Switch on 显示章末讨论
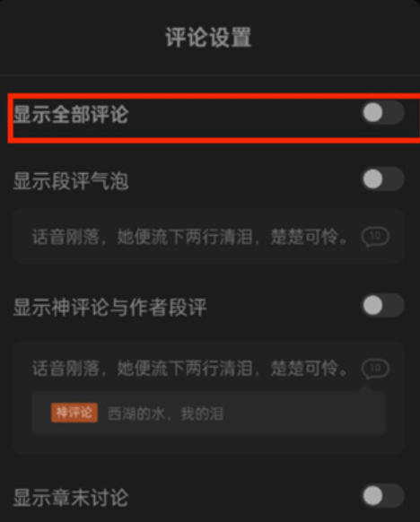 pos(383,496)
